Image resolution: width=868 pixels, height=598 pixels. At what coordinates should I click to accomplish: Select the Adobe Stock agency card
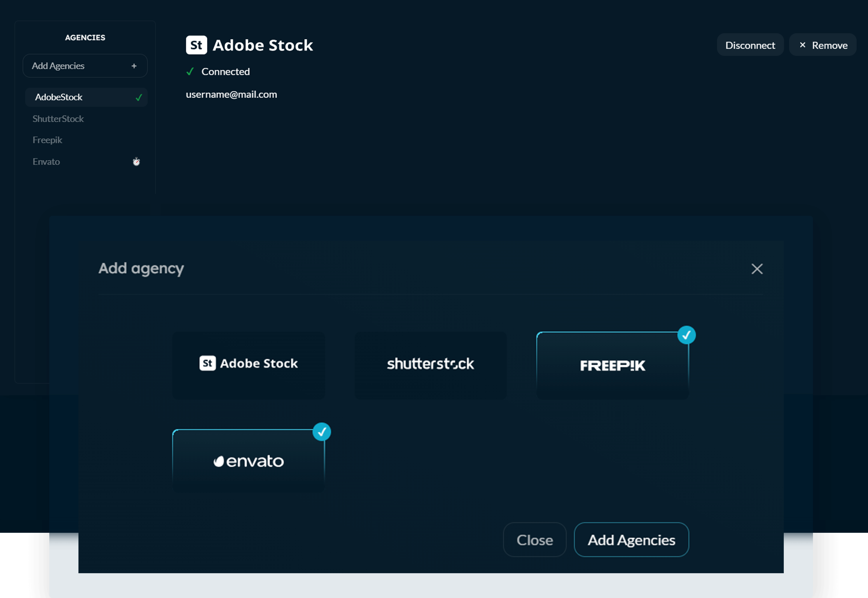[249, 365]
